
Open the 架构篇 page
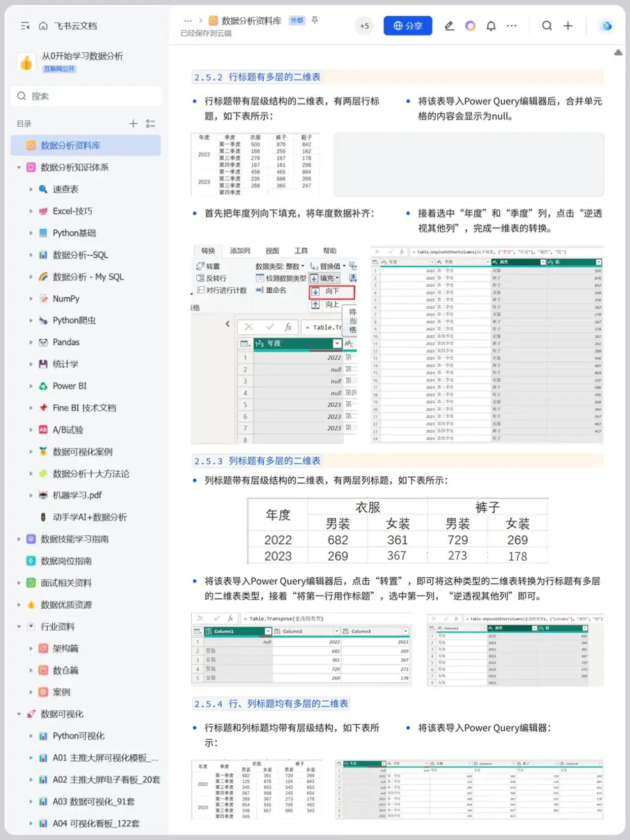[x=65, y=648]
